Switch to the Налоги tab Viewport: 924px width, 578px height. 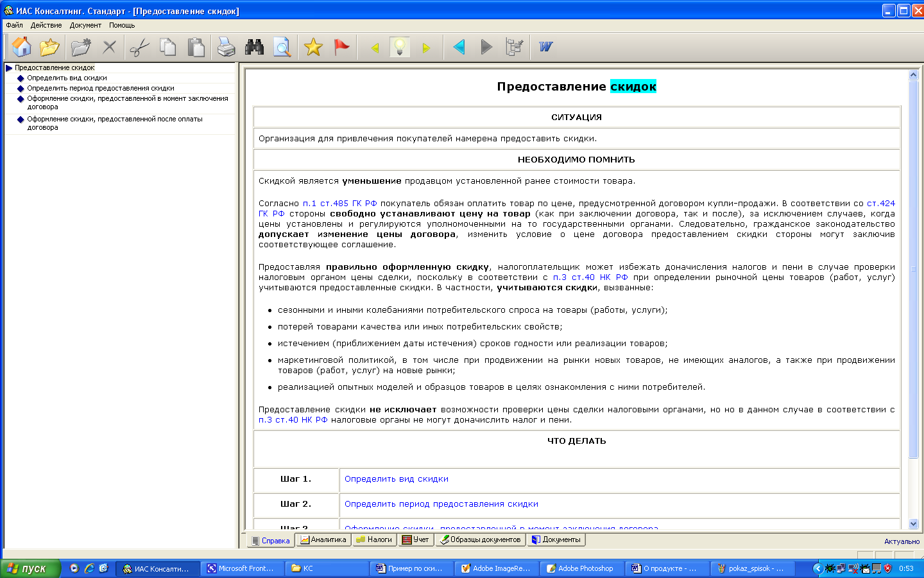[x=374, y=539]
